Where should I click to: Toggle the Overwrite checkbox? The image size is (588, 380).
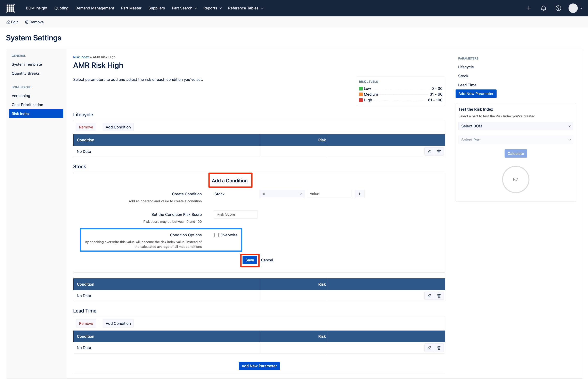(216, 235)
